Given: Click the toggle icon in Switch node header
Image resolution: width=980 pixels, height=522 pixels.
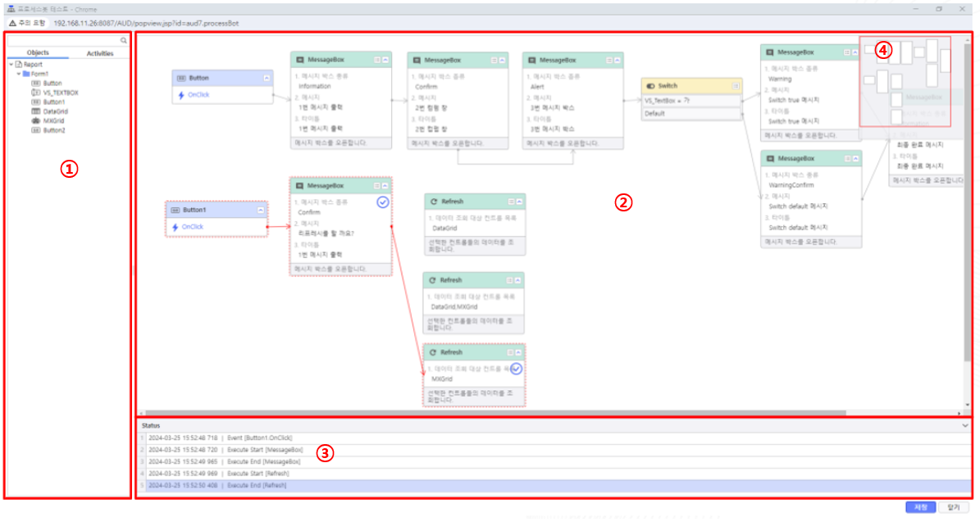Looking at the screenshot, I should [650, 86].
